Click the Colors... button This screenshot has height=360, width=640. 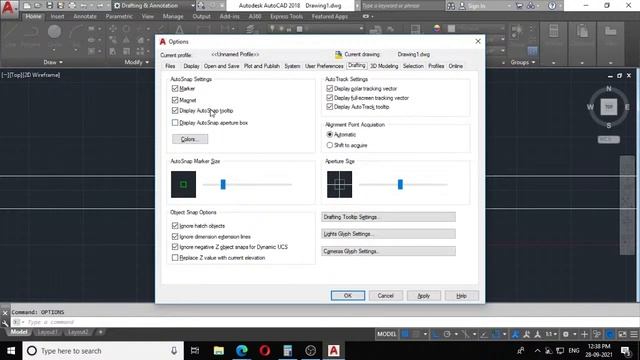[190, 139]
